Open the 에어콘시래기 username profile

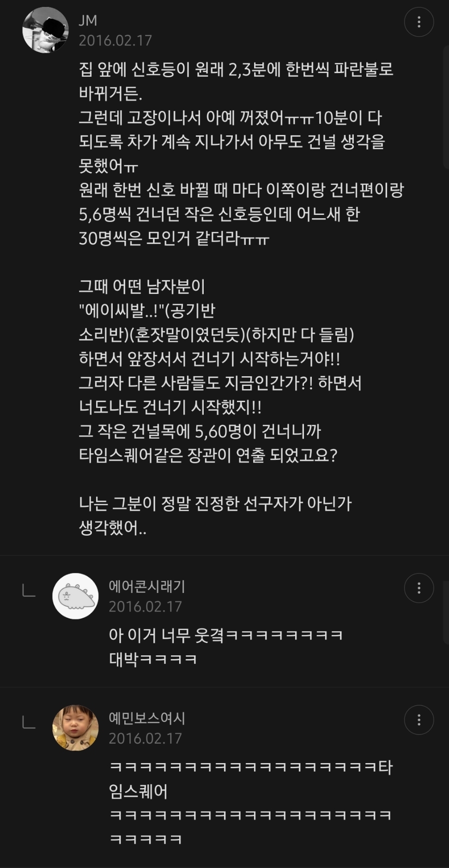[147, 586]
